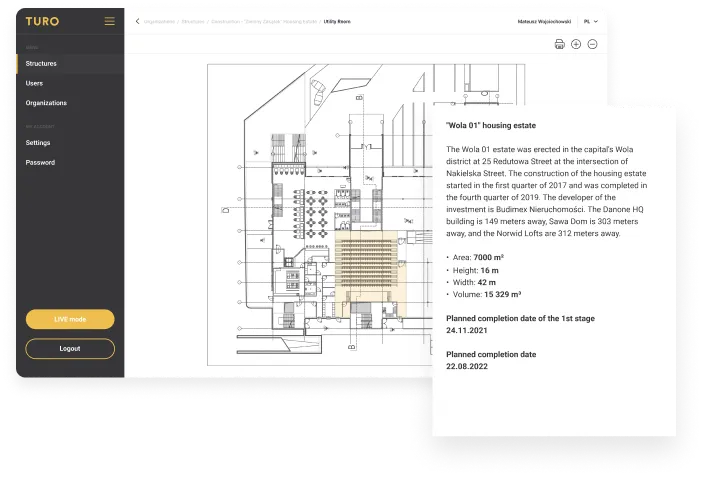705x479 pixels.
Task: Open Organizations in sidebar menu
Action: [x=70, y=103]
